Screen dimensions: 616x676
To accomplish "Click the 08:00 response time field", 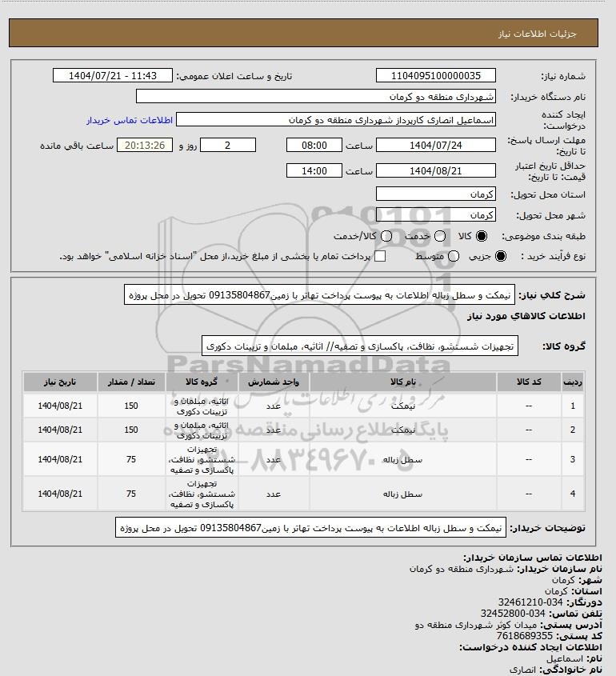I will click(x=314, y=146).
